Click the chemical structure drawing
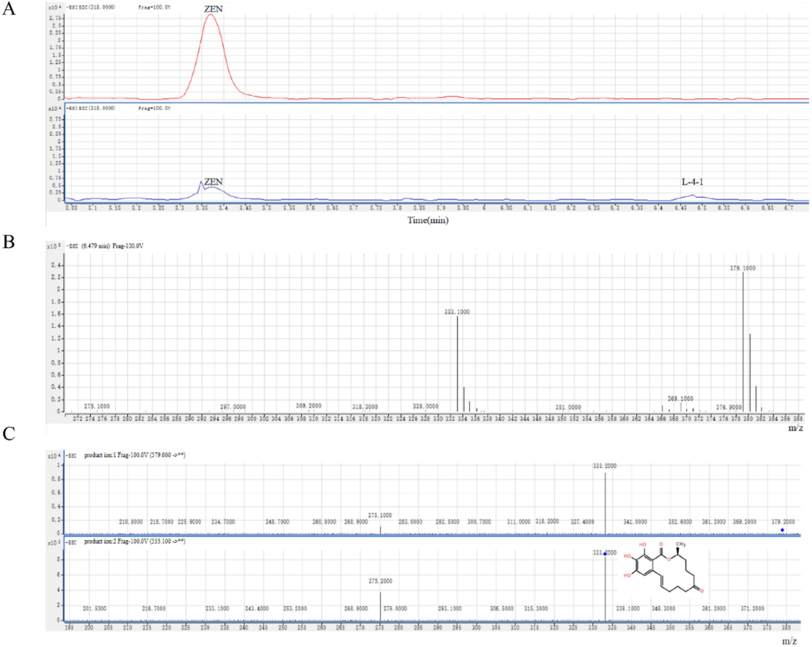Viewport: 812px width, 647px height. 664,568
